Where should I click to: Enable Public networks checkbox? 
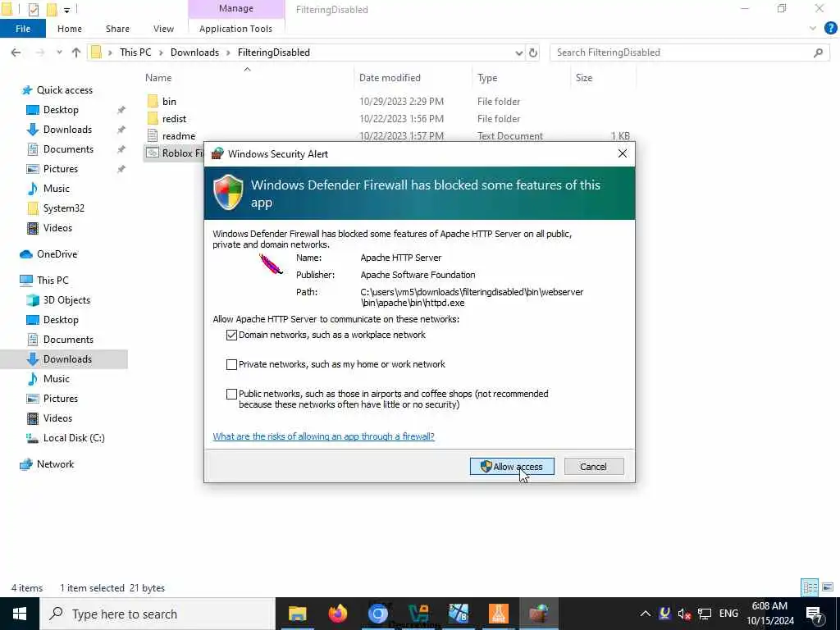tap(231, 394)
